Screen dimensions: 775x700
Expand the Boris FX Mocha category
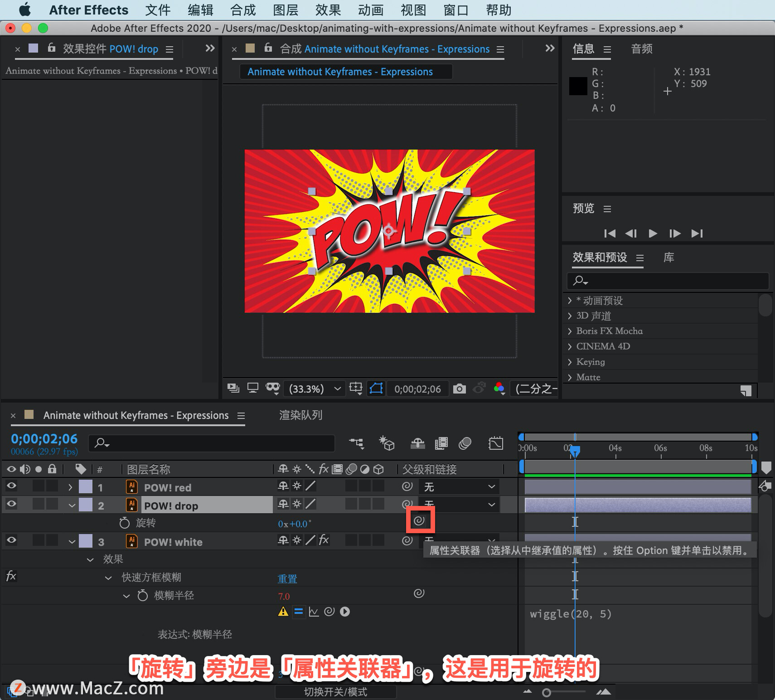(570, 331)
